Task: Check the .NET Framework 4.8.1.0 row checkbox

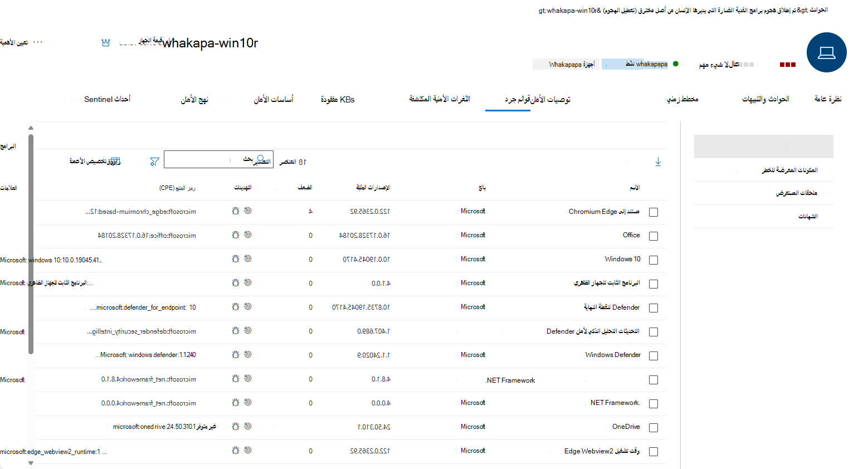Action: click(654, 380)
